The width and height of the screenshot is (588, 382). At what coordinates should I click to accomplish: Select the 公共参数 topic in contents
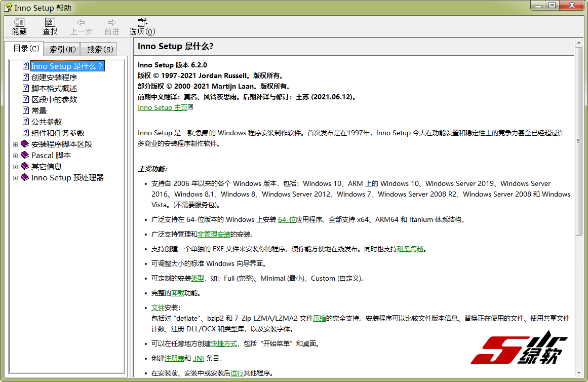tap(46, 122)
